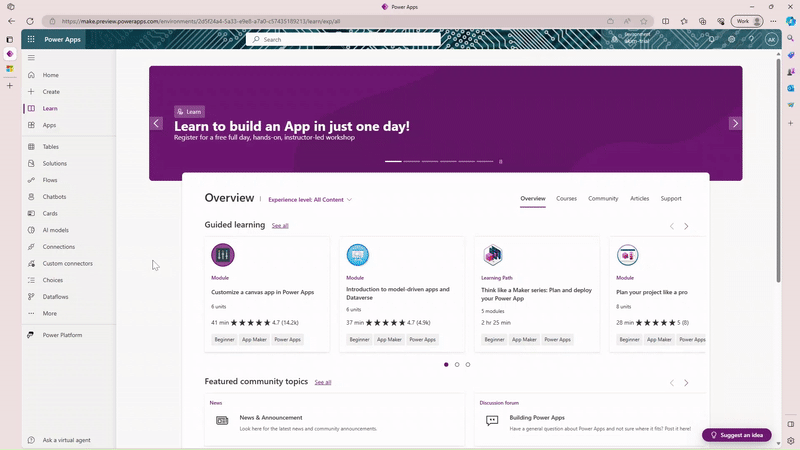Viewport: 800px width, 450px height.
Task: Expand Experience level All Content dropdown
Action: click(310, 199)
